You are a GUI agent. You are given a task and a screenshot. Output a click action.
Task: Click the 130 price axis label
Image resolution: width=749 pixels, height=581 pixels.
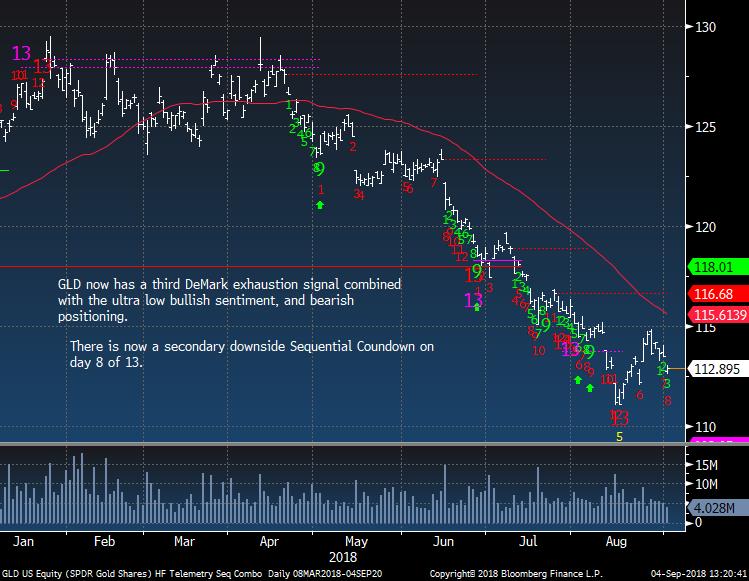[x=705, y=27]
